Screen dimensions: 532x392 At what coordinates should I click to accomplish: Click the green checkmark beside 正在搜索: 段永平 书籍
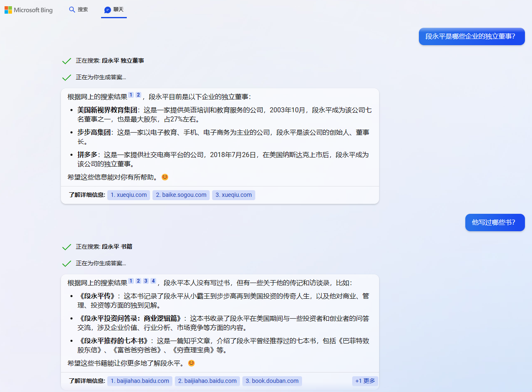(66, 247)
